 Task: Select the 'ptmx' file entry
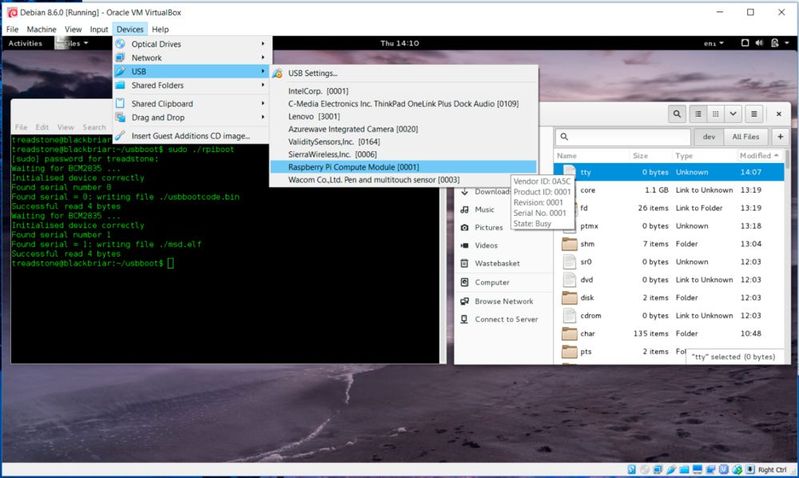(x=589, y=226)
